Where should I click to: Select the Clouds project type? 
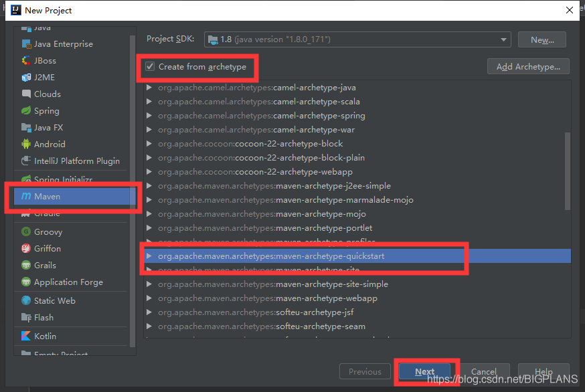coord(72,94)
